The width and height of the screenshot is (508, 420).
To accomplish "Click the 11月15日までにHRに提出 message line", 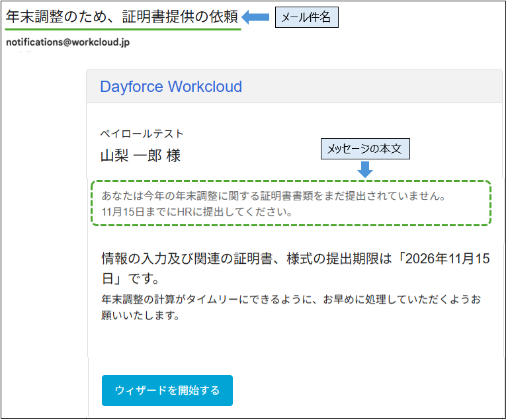I will (x=196, y=212).
